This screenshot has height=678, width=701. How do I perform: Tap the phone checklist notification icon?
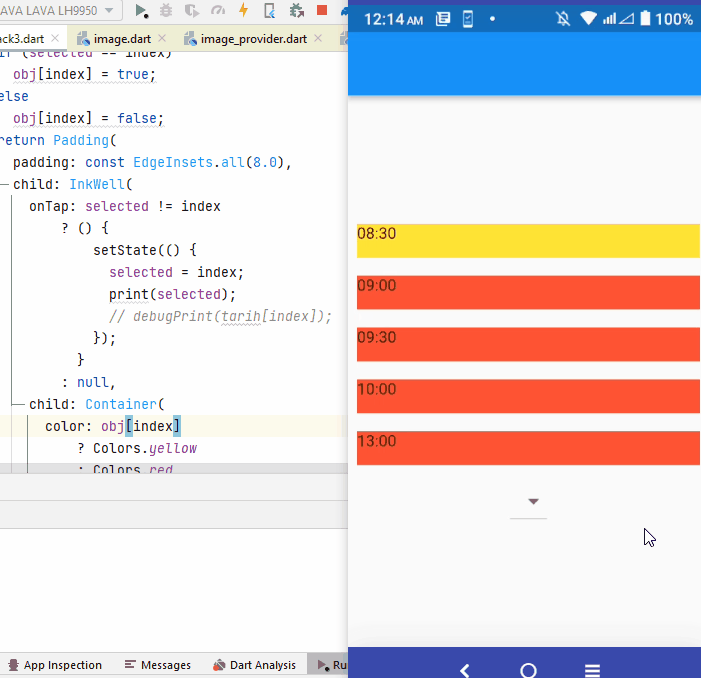tap(468, 19)
